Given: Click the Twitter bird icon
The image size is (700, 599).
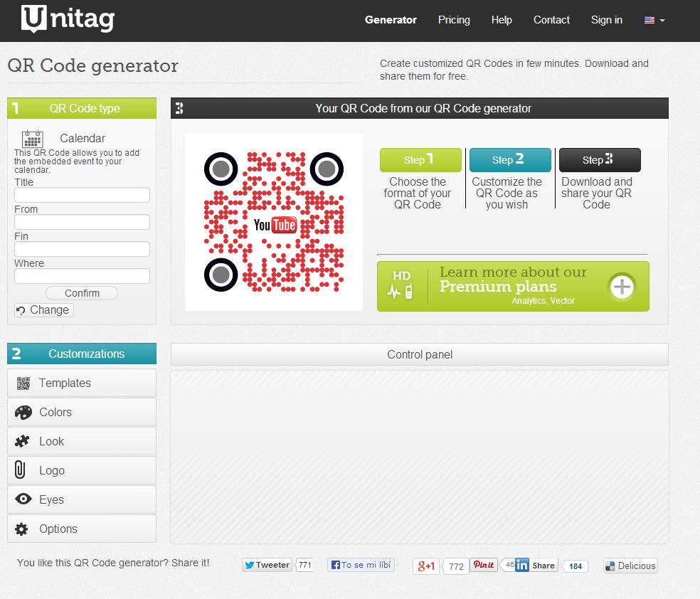Looking at the screenshot, I should (250, 565).
